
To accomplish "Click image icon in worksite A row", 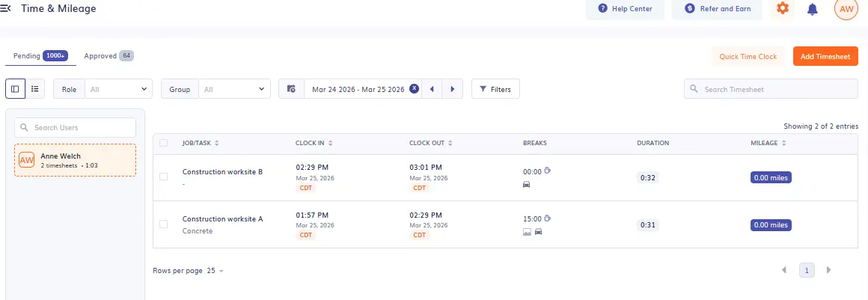I will pos(527,232).
